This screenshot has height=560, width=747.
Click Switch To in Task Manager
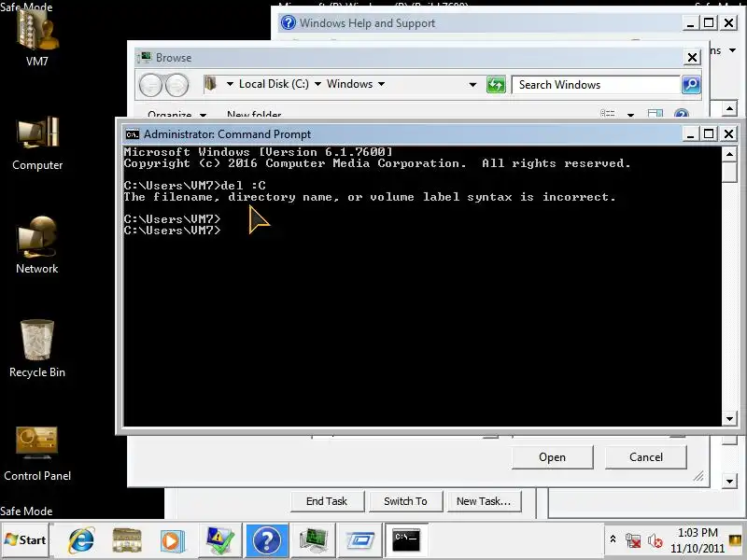point(405,501)
